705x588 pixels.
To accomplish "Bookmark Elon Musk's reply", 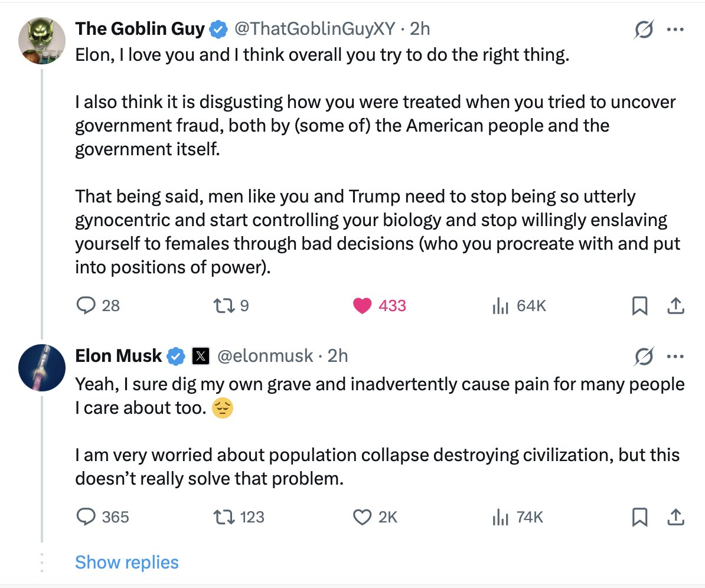I will [639, 517].
